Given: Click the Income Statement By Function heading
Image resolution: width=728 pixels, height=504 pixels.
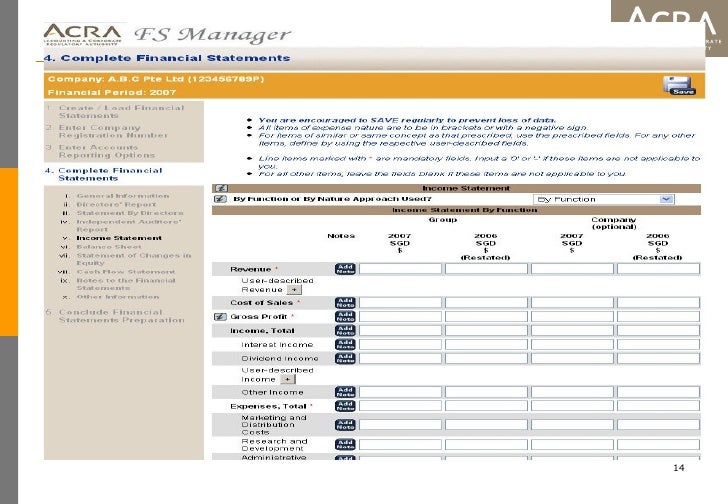Looking at the screenshot, I should tap(464, 210).
